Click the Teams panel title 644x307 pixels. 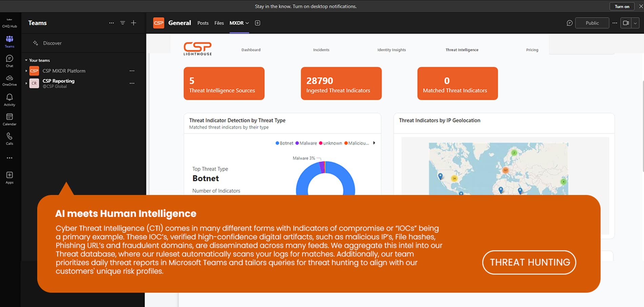pos(37,23)
